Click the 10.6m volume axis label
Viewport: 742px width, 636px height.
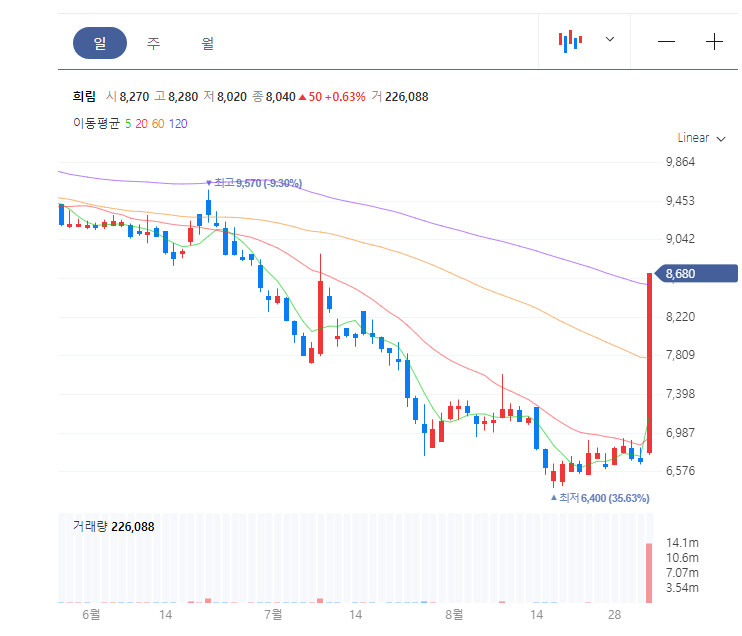click(682, 558)
